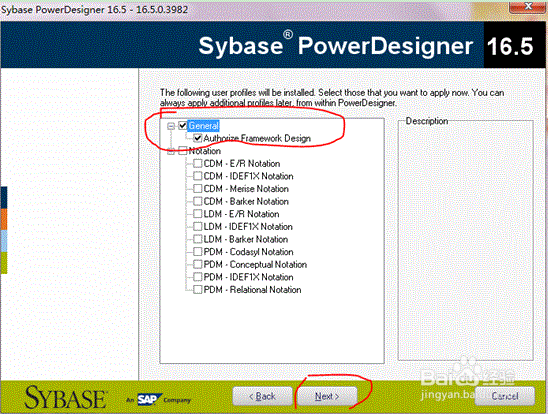This screenshot has height=414, width=548.
Task: Click the SAP company logo
Action: tap(149, 399)
